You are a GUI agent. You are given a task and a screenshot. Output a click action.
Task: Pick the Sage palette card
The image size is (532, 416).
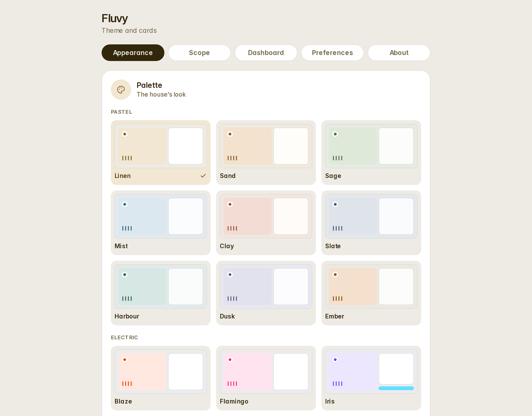(371, 153)
